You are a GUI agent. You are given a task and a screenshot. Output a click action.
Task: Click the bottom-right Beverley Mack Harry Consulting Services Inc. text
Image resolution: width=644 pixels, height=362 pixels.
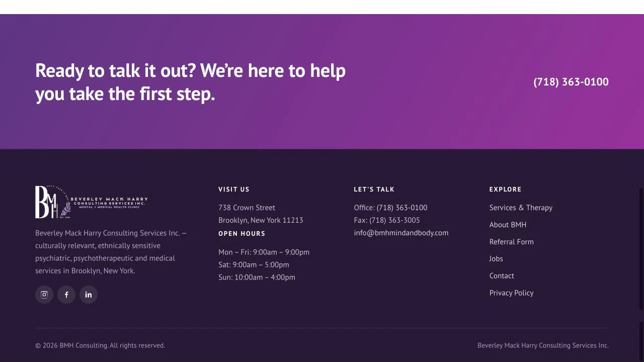click(x=543, y=345)
